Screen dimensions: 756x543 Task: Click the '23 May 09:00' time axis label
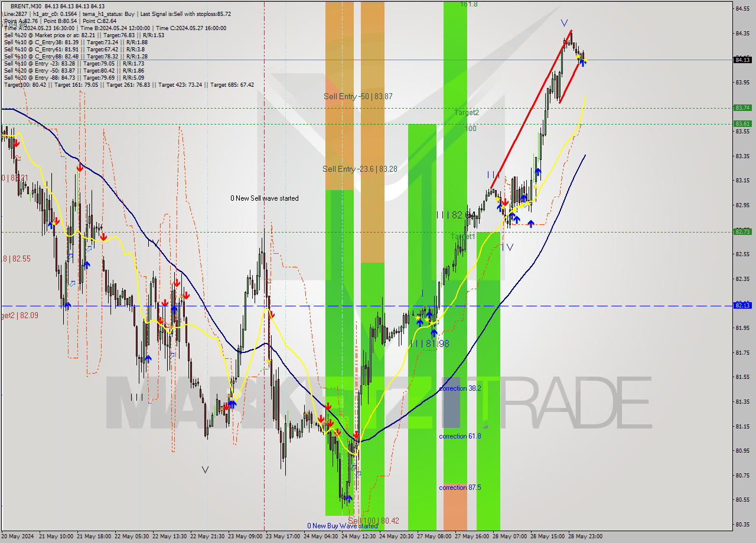click(246, 537)
